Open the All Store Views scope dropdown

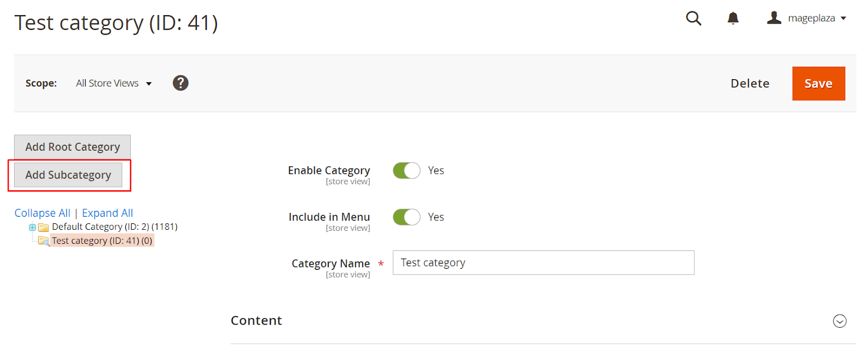click(x=114, y=83)
